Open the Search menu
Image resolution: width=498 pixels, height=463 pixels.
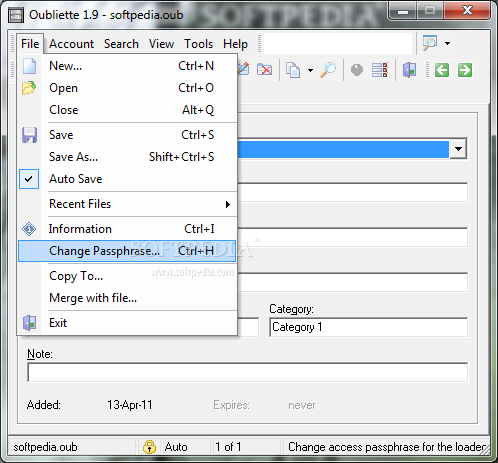[121, 44]
